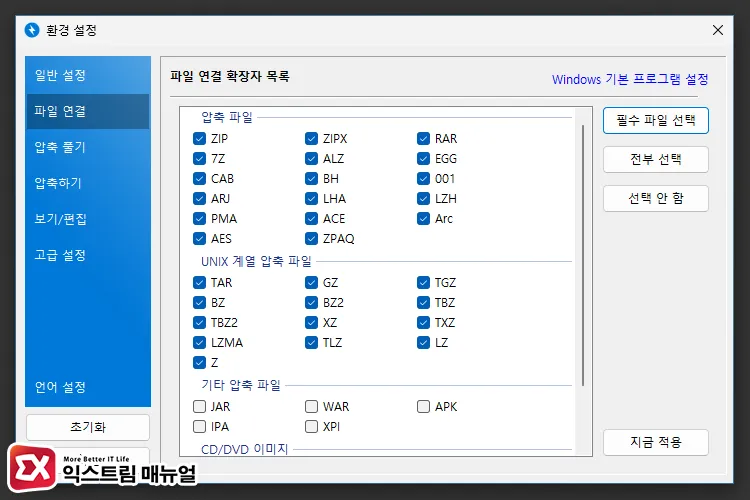This screenshot has height=500, width=750.
Task: Toggle the TAR checkbox
Action: 199,283
